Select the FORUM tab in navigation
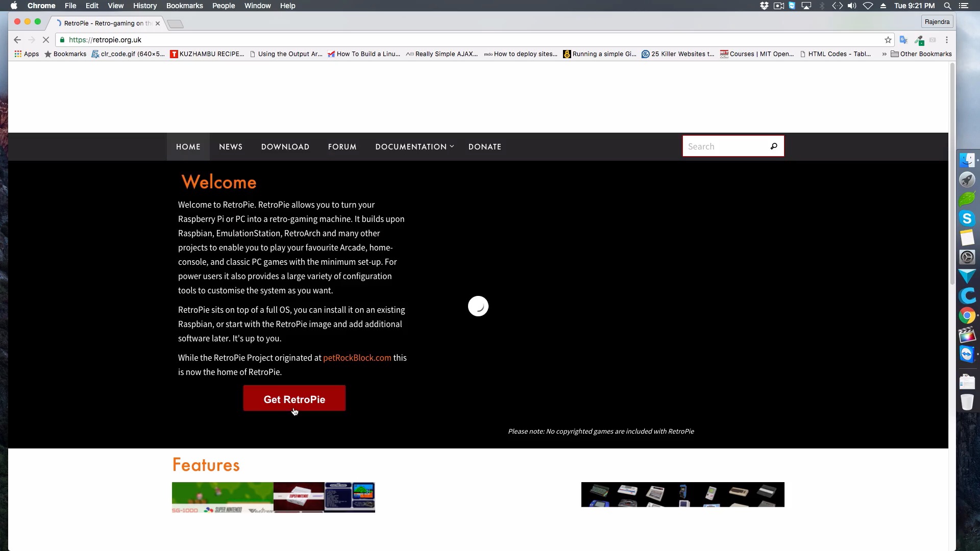 point(342,146)
